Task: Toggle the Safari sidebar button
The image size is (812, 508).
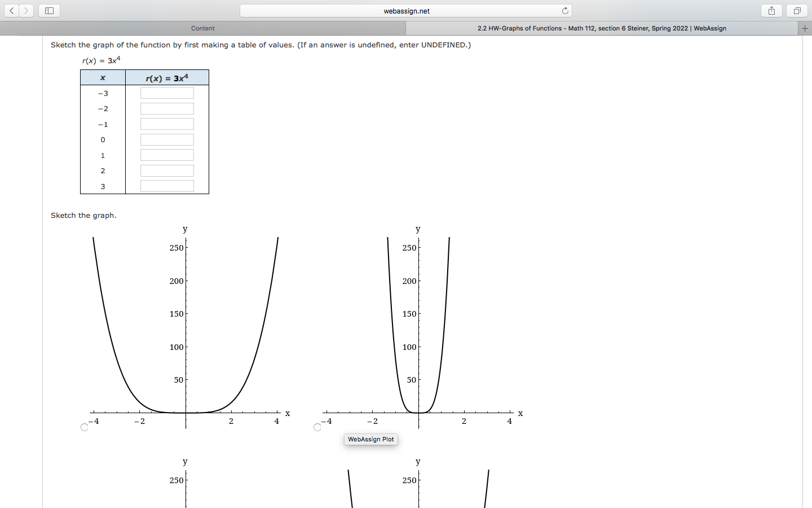Action: coord(49,11)
